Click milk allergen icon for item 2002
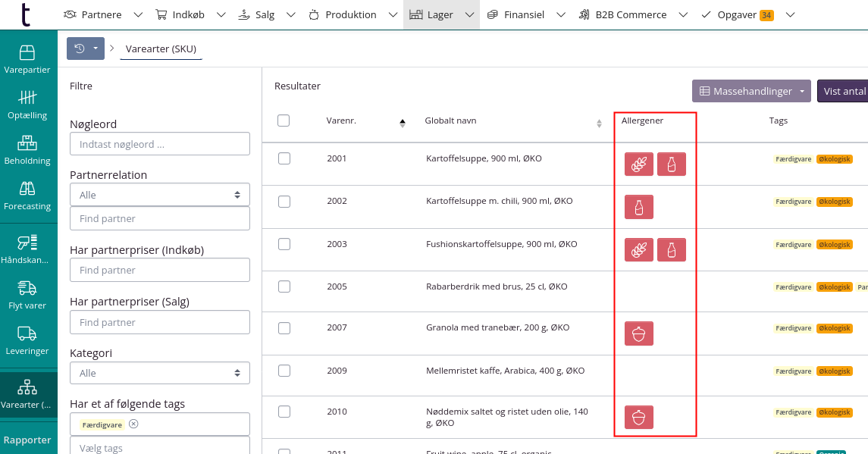Image resolution: width=868 pixels, height=454 pixels. click(x=639, y=207)
